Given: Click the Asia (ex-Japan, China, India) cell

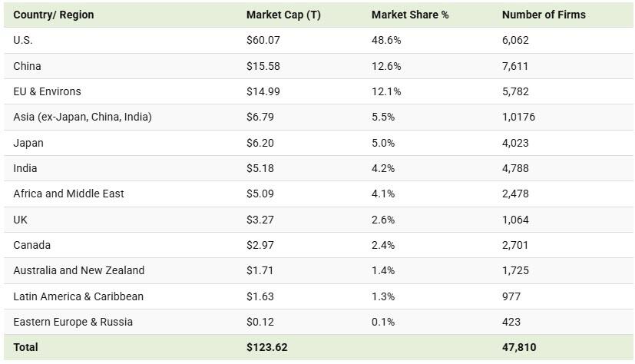Looking at the screenshot, I should (82, 117).
